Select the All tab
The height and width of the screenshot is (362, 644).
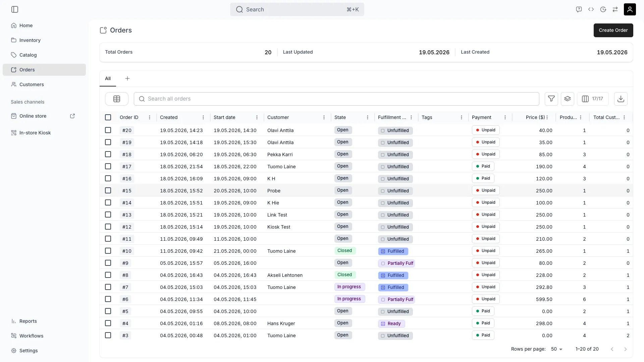[x=108, y=78]
